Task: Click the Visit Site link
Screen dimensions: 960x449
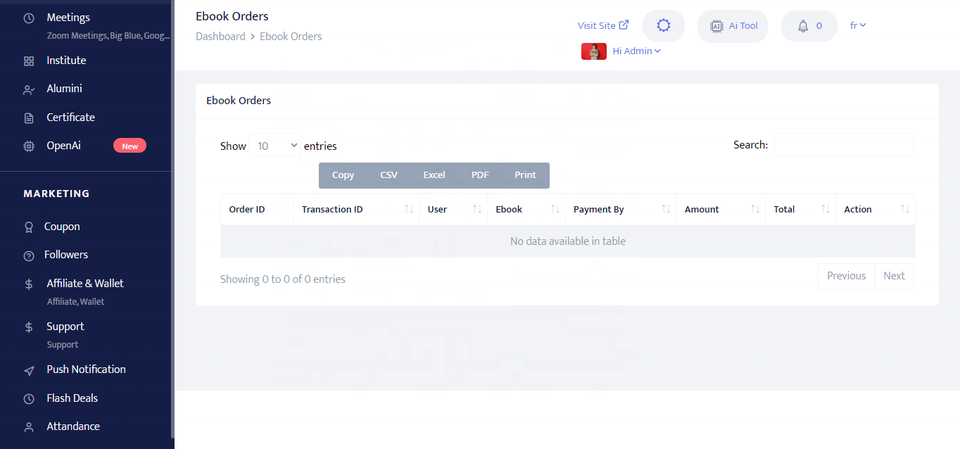Action: [603, 26]
